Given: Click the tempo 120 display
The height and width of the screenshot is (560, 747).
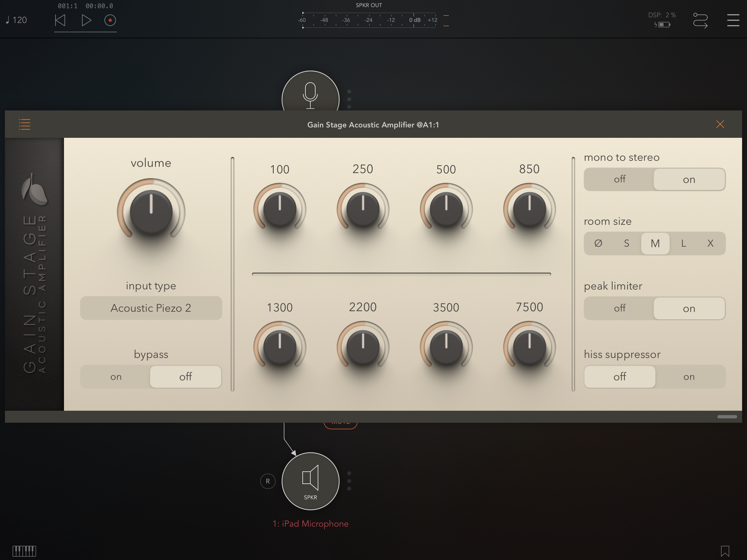Looking at the screenshot, I should pyautogui.click(x=17, y=20).
